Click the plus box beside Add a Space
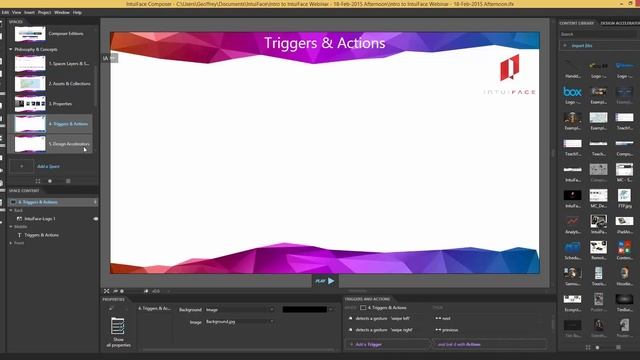The image size is (640, 360). tap(22, 167)
